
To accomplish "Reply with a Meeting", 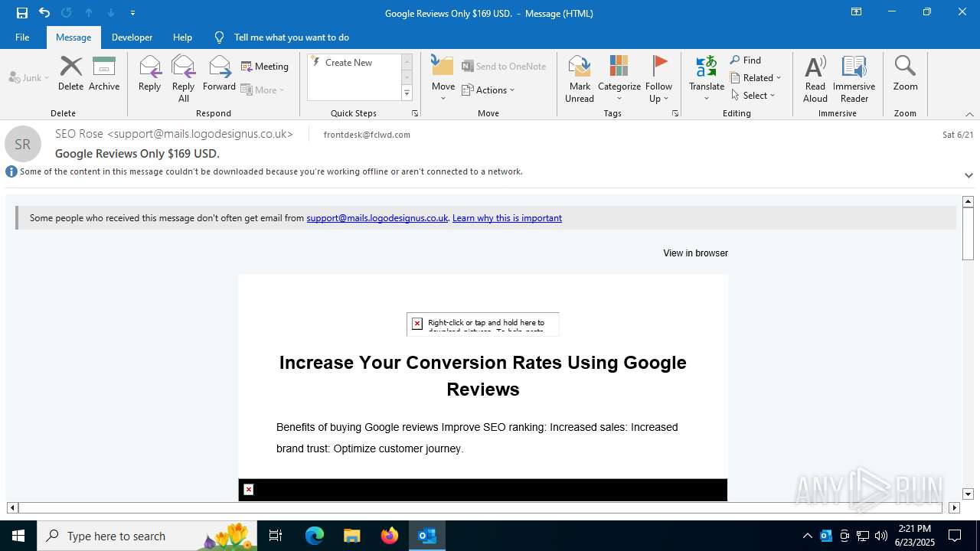I will 265,67.
